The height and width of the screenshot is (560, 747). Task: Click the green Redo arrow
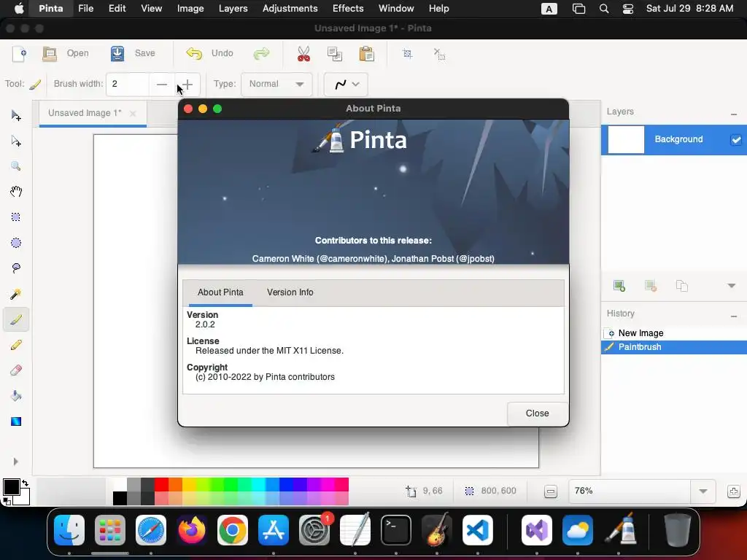pyautogui.click(x=261, y=53)
